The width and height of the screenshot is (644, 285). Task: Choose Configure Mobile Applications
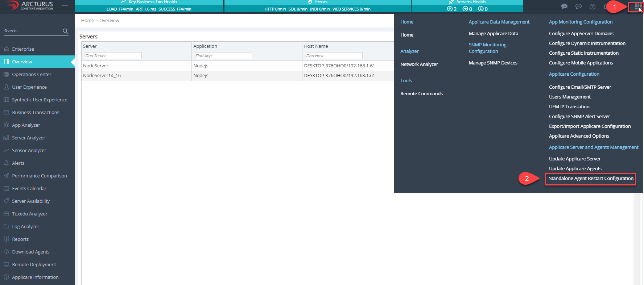tap(581, 63)
